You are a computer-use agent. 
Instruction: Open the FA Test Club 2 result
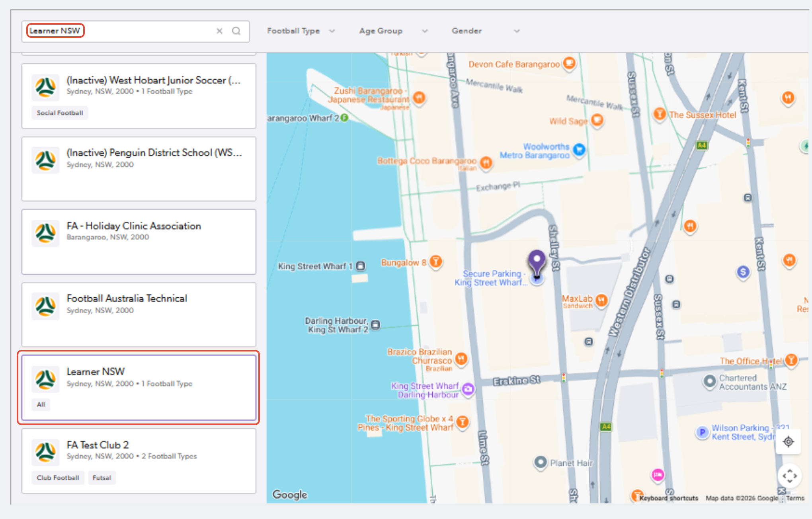pyautogui.click(x=139, y=461)
